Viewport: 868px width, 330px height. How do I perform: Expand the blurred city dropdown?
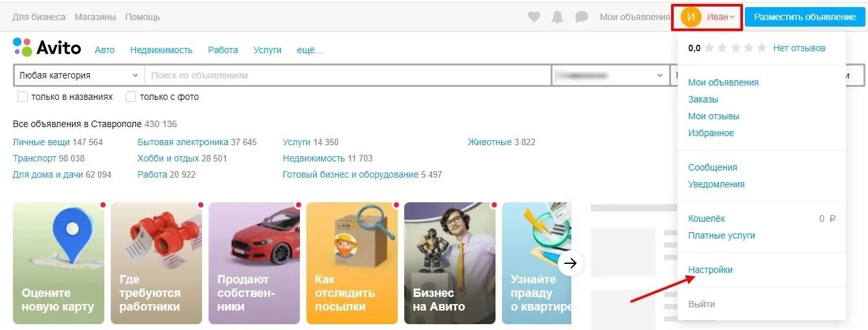[x=609, y=75]
